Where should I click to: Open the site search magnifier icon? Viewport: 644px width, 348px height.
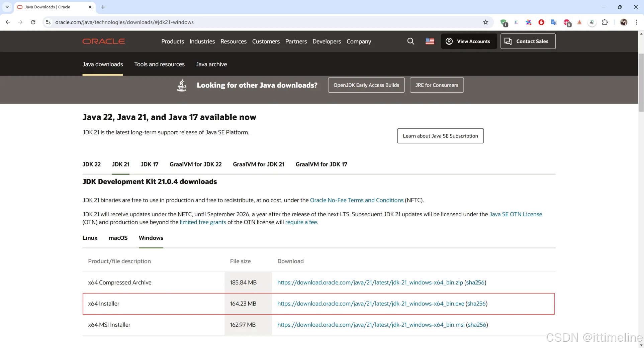point(410,41)
